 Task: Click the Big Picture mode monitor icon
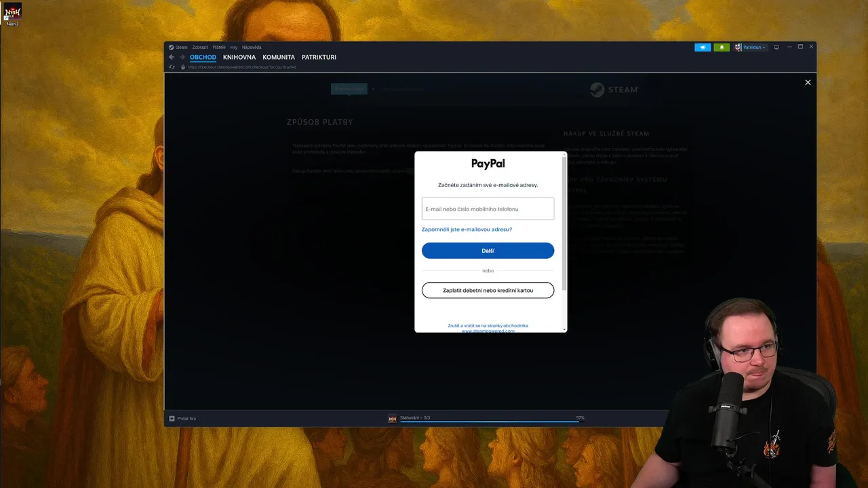tap(776, 47)
